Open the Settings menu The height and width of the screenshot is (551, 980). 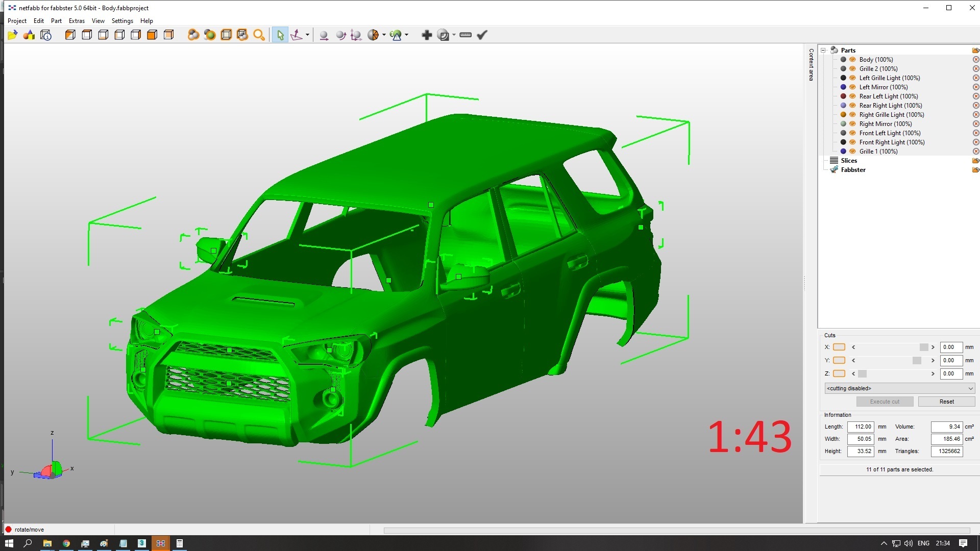pos(122,21)
